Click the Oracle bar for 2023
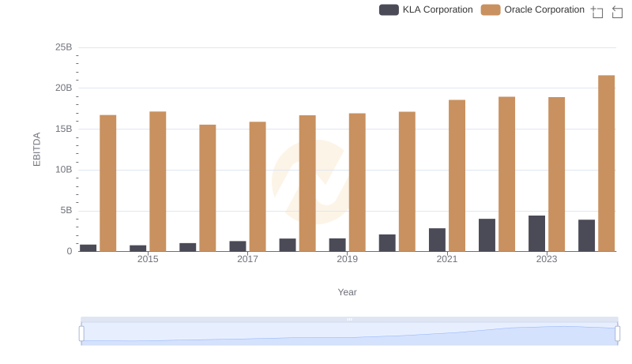Viewport: 632px width, 364px height. (x=556, y=174)
